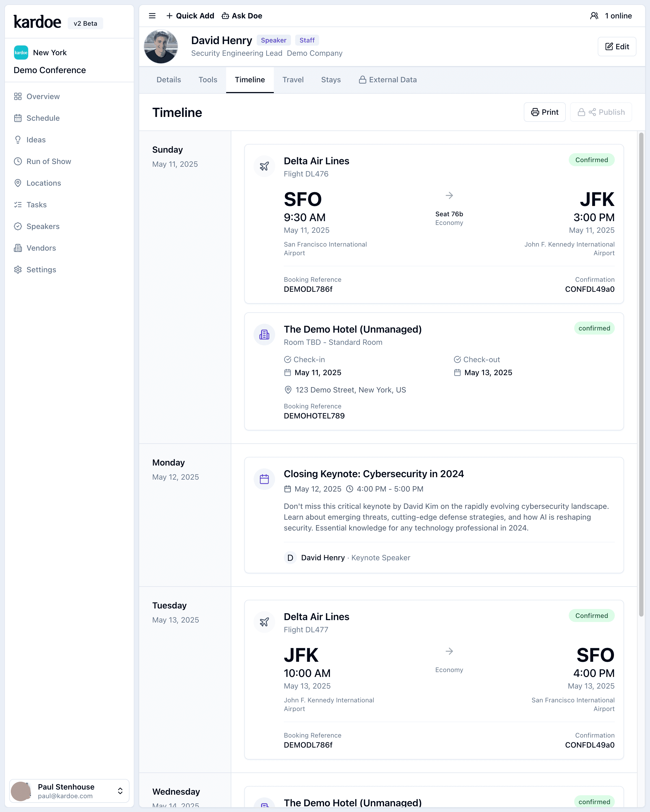This screenshot has height=812, width=650.
Task: Click the Demo Conference title in sidebar
Action: point(50,70)
